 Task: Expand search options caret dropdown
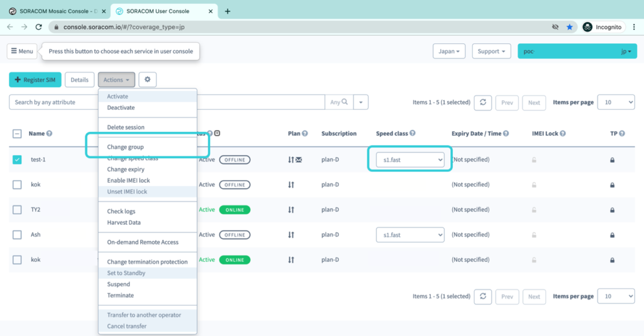point(360,102)
